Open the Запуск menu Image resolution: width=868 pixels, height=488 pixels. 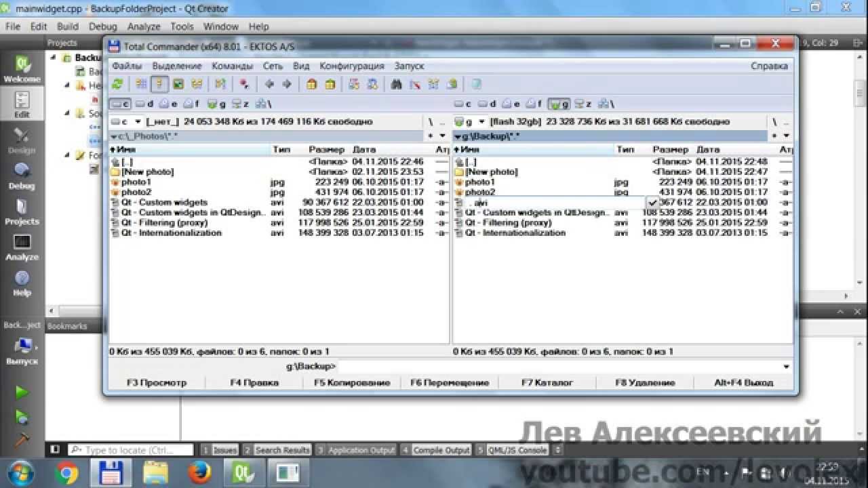[409, 66]
